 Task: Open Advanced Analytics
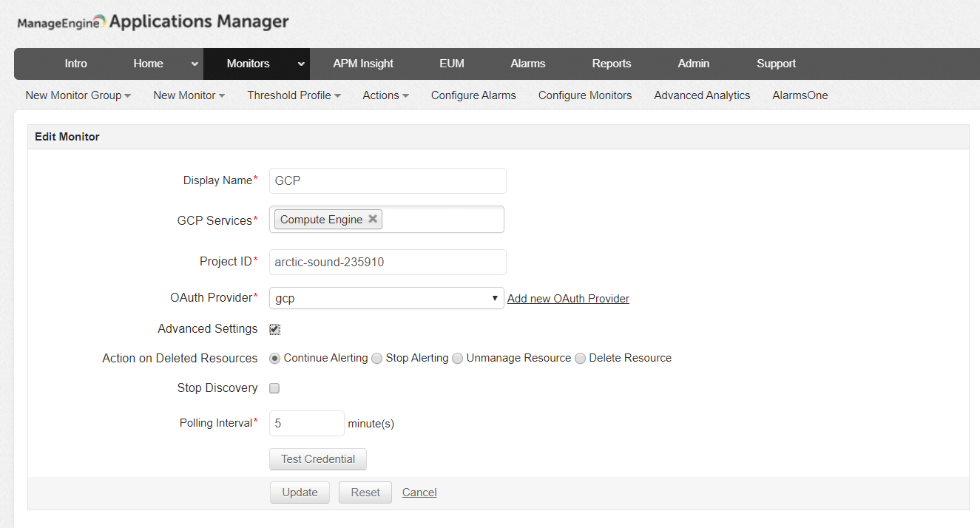point(703,95)
